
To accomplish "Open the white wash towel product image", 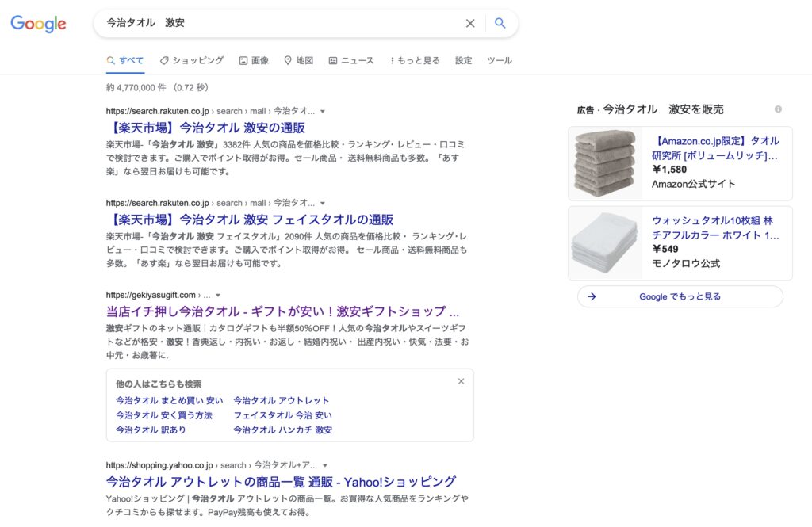I will pyautogui.click(x=605, y=243).
